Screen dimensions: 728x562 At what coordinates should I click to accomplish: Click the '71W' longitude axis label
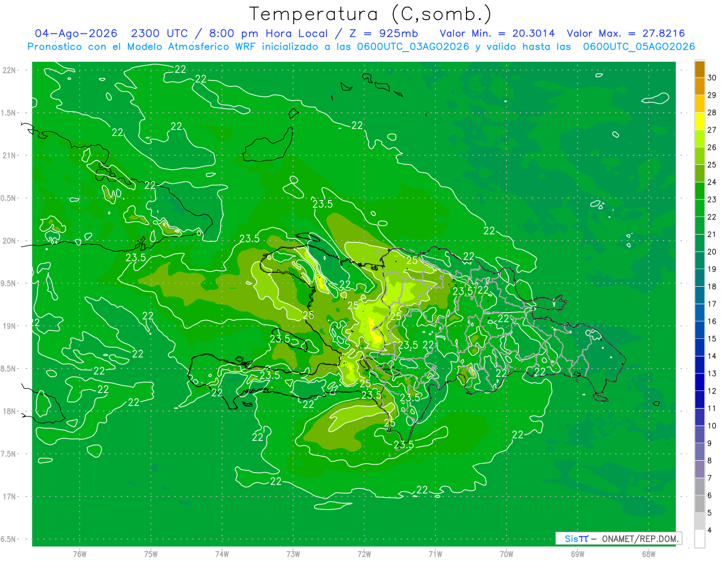[x=435, y=554]
